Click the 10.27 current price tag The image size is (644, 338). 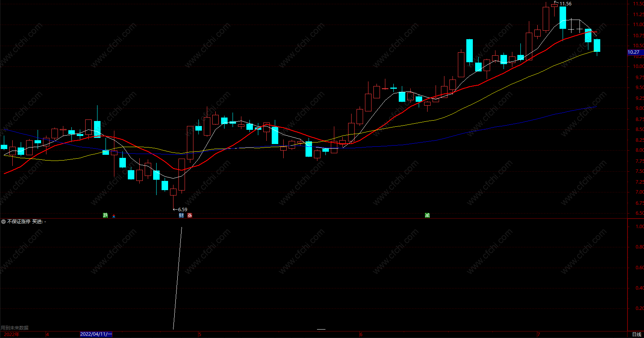pyautogui.click(x=635, y=52)
